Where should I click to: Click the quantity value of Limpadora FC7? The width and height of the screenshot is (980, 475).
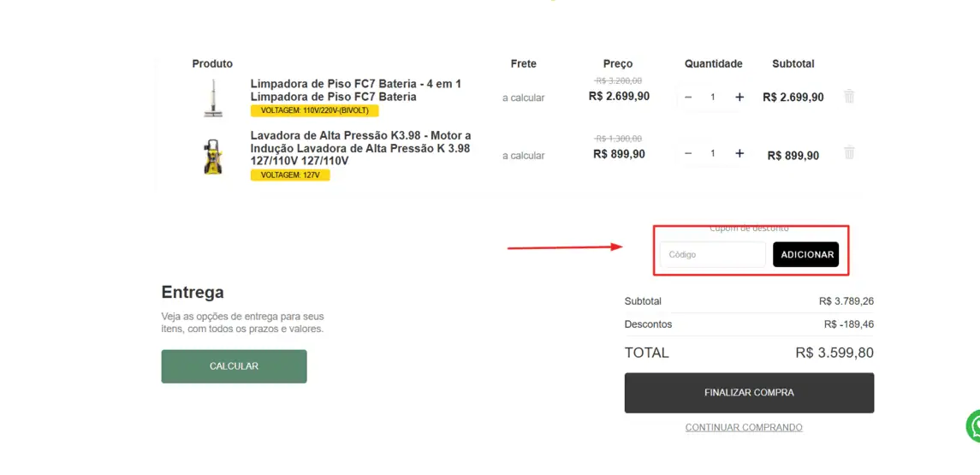(712, 97)
